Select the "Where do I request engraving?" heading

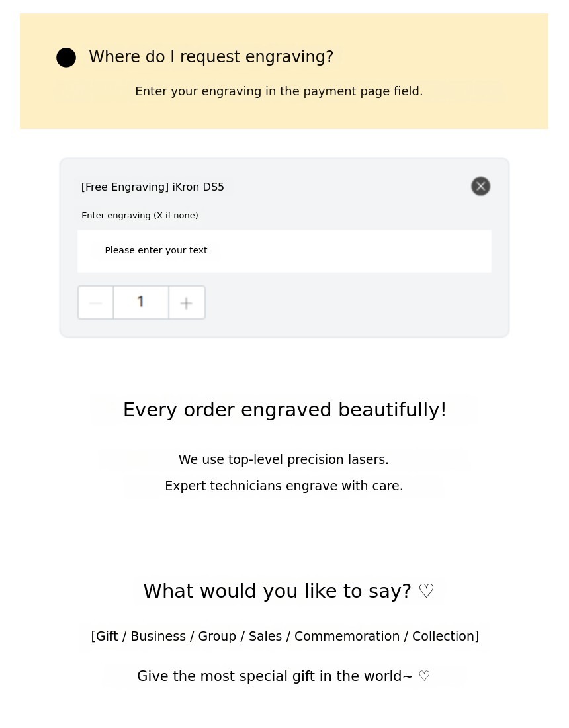(x=211, y=57)
